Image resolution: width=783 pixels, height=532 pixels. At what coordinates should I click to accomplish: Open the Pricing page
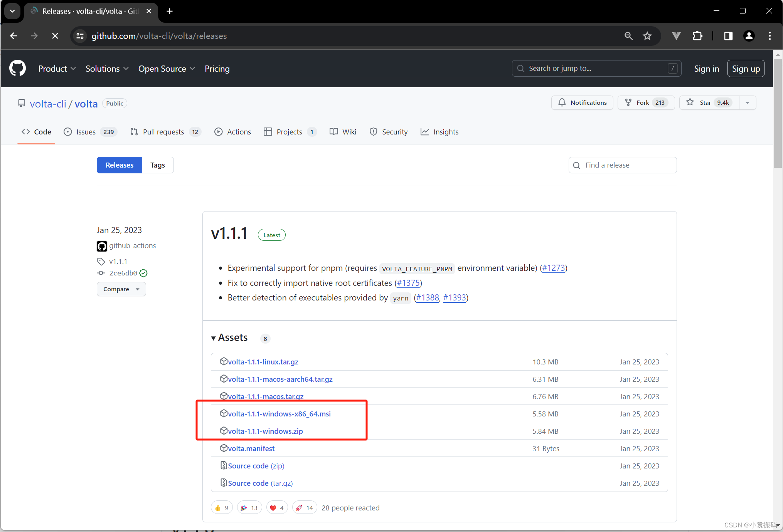point(217,69)
